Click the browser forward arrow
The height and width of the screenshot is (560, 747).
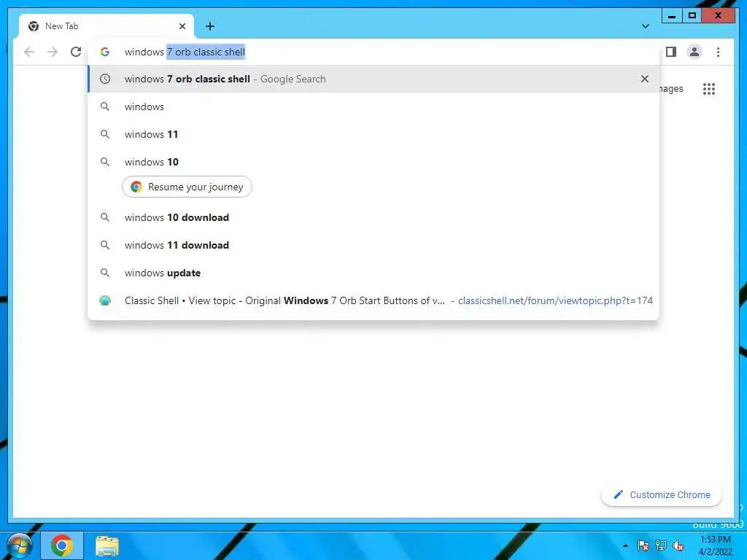(x=53, y=52)
